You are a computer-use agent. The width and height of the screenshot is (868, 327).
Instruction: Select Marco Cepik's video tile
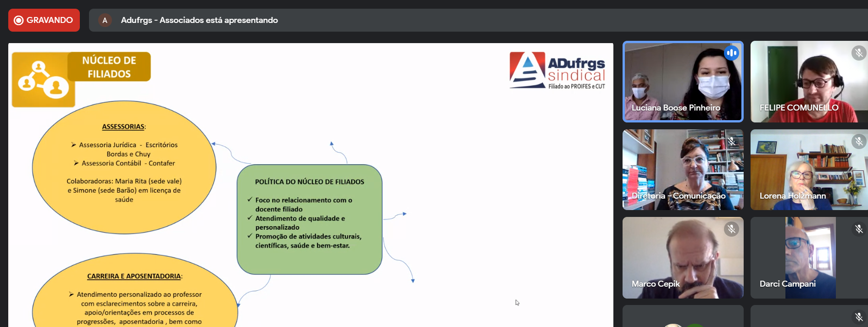[683, 258]
